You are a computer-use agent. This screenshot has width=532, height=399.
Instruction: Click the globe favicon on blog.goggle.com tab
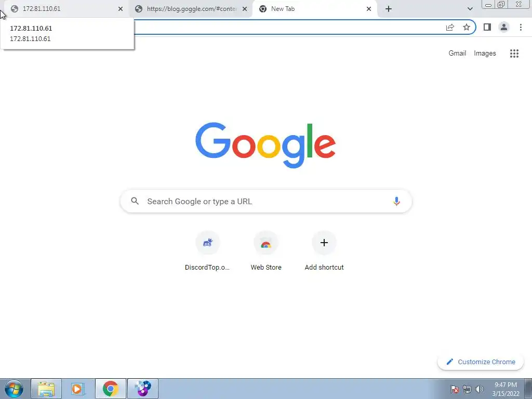(138, 9)
